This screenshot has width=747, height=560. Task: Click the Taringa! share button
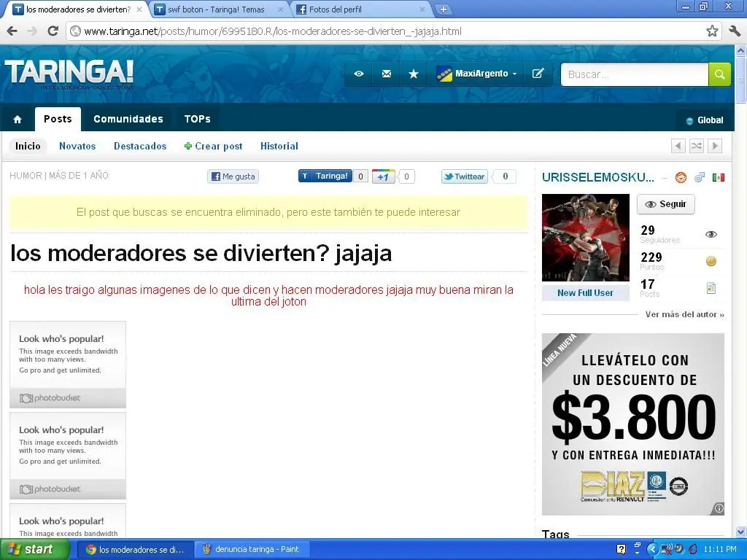[325, 176]
